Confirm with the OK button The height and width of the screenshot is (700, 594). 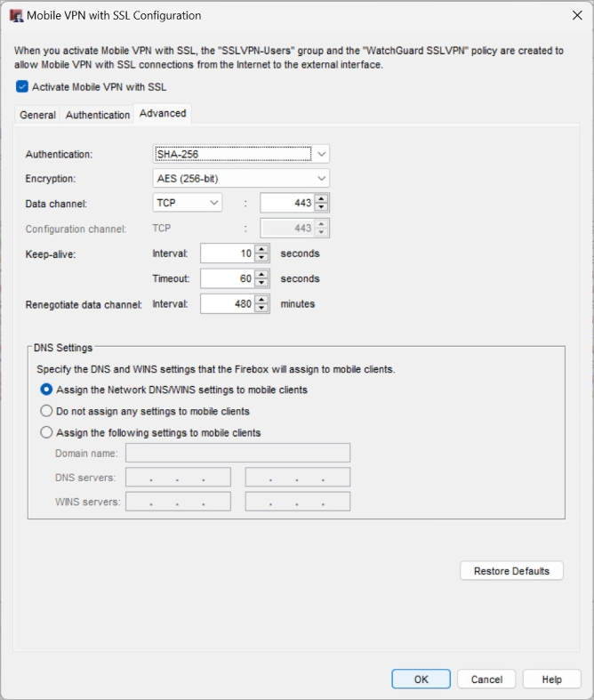point(421,680)
